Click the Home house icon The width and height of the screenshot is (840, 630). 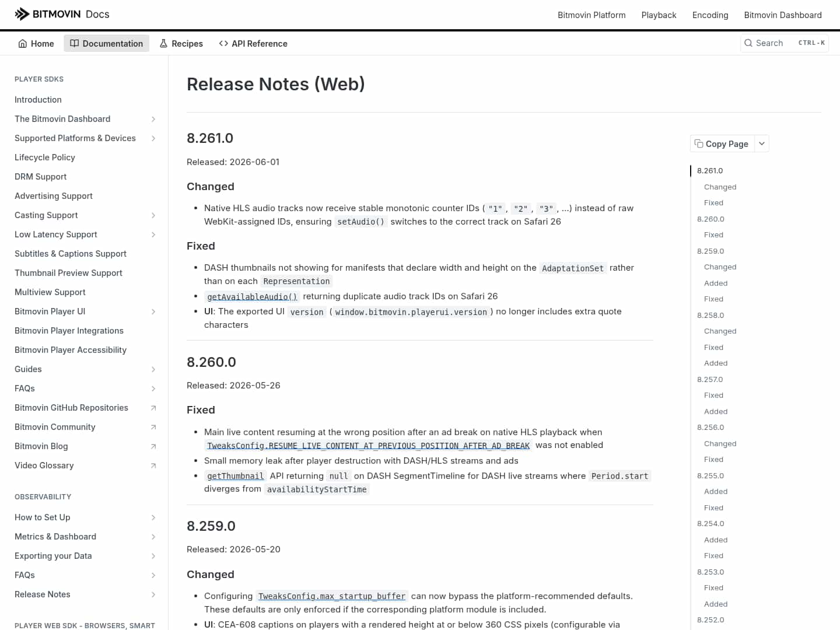click(23, 44)
